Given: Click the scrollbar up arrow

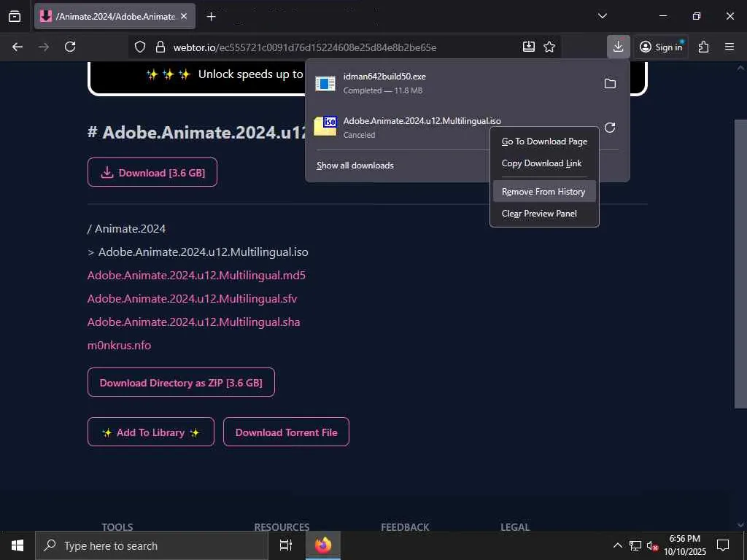Looking at the screenshot, I should coord(740,68).
